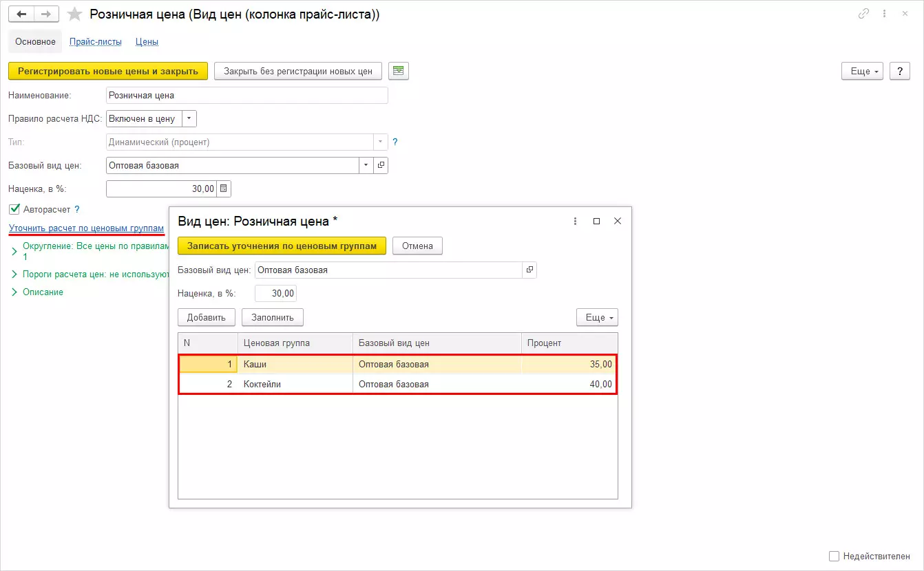The height and width of the screenshot is (571, 924).
Task: Click the 35,00 percent cell
Action: [569, 365]
